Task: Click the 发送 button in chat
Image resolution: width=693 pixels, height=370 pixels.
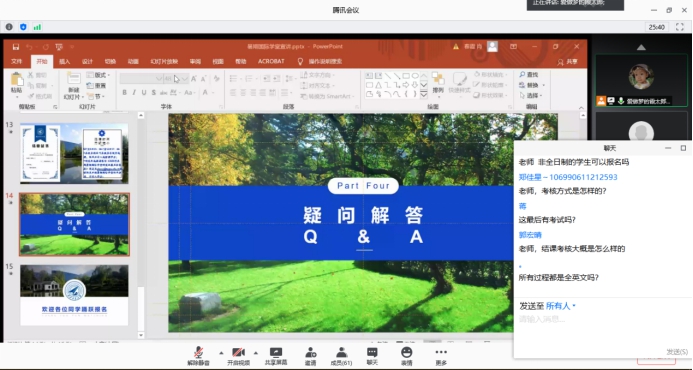Action: 677,352
